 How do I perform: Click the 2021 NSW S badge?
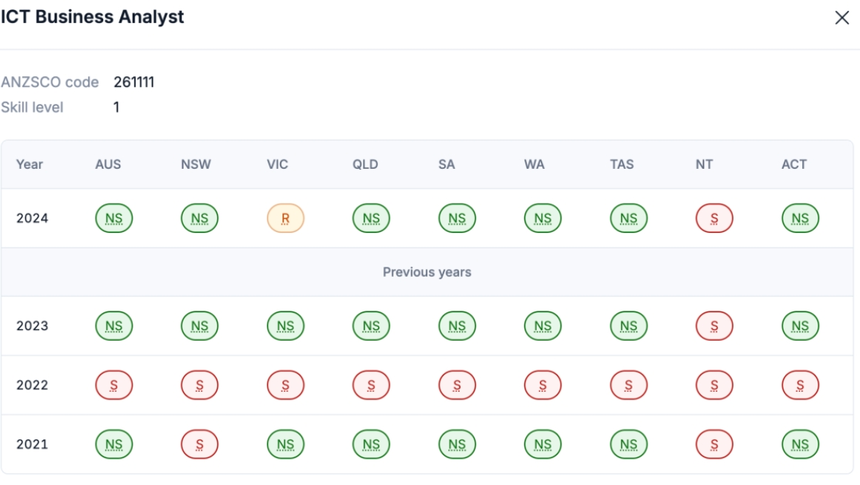click(x=200, y=444)
